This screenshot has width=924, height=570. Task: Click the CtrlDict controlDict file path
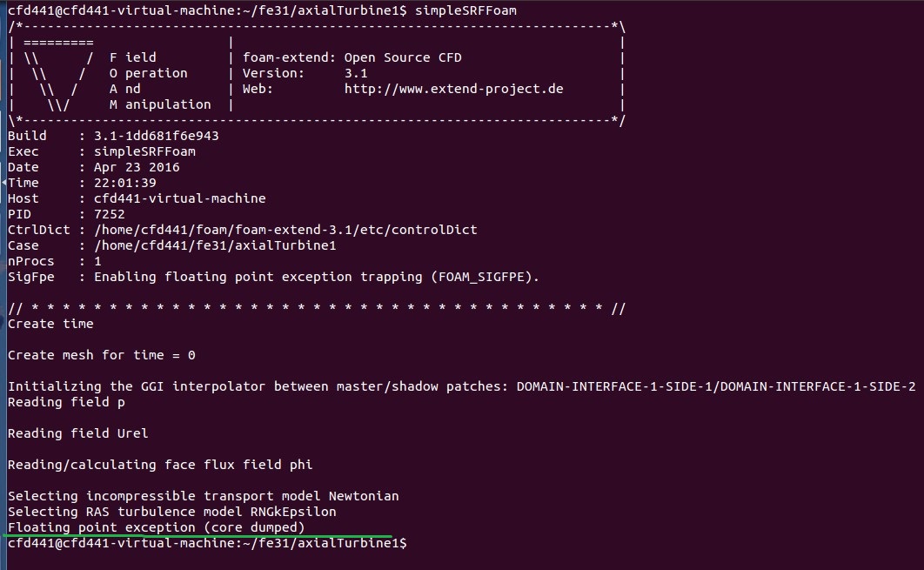285,230
